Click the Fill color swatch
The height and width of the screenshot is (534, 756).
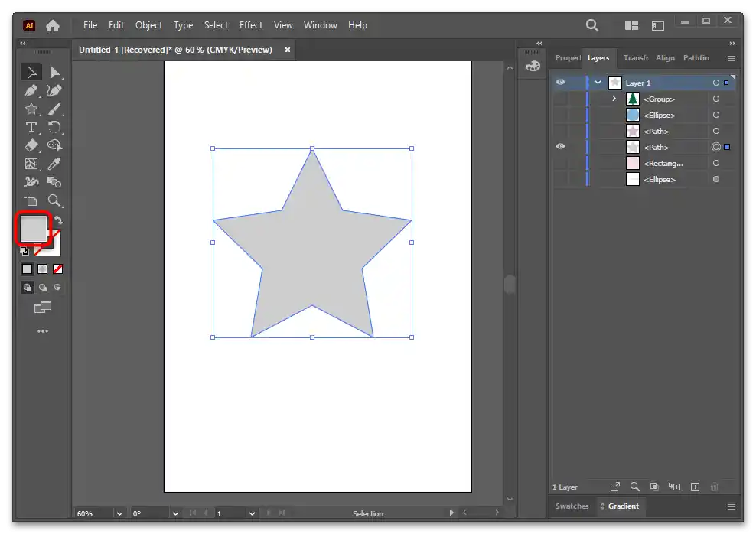tap(34, 230)
